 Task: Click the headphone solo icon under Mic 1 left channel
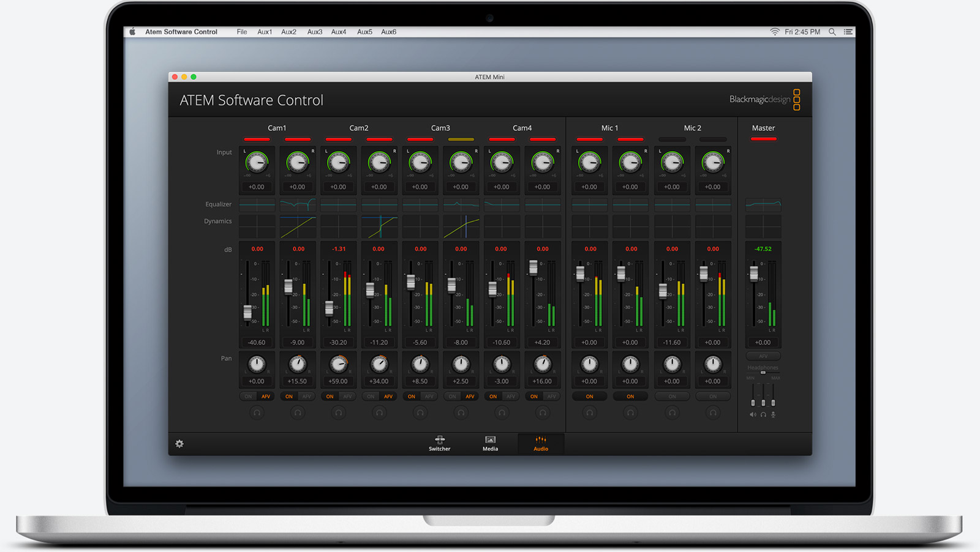click(x=589, y=413)
